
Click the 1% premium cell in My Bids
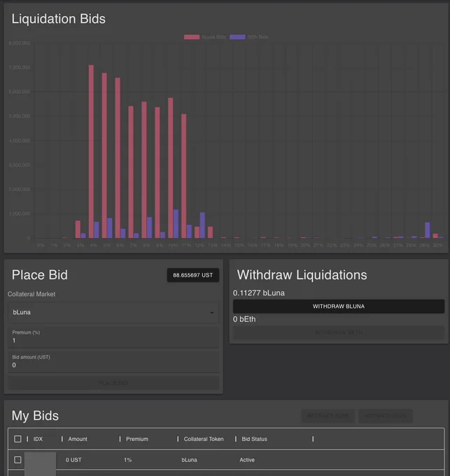(128, 460)
